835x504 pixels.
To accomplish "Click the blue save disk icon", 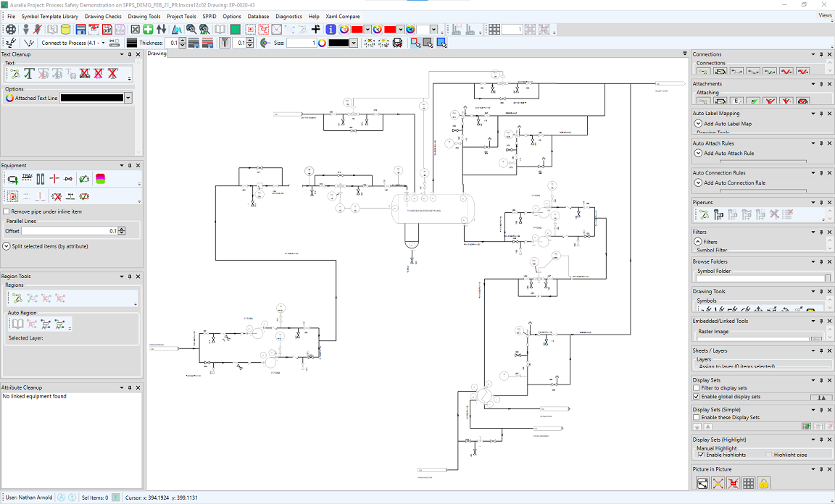I will (80, 30).
